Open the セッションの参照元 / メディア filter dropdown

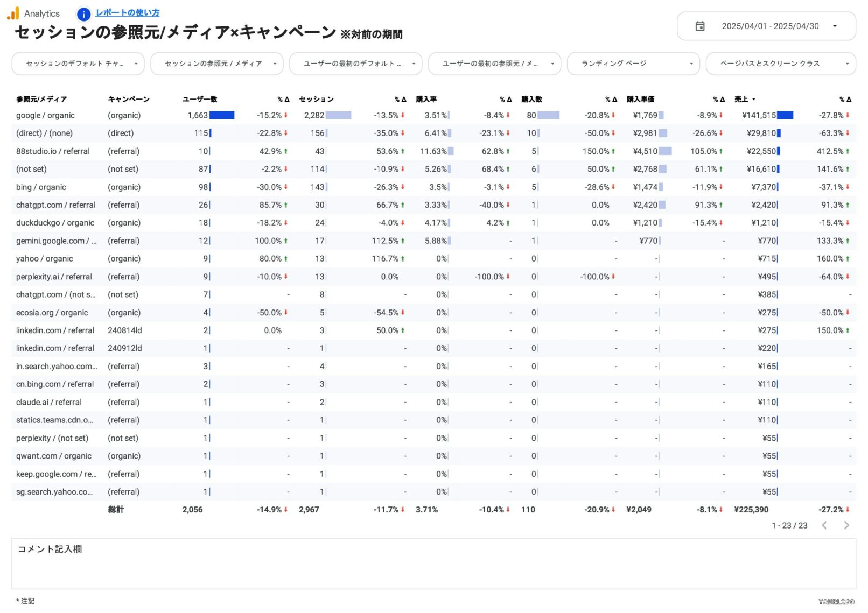click(216, 64)
